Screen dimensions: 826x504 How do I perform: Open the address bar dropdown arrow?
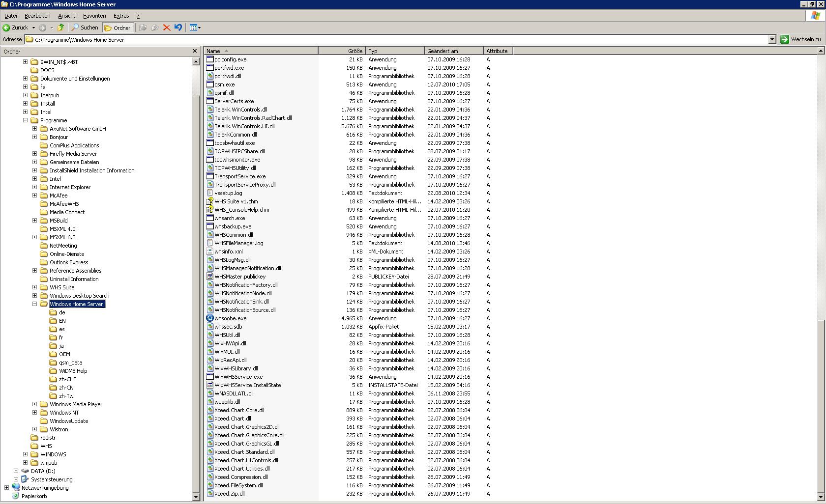(x=772, y=39)
